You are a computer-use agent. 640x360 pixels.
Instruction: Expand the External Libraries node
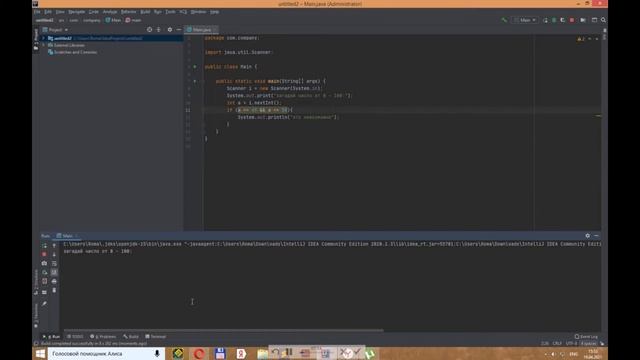[x=44, y=45]
